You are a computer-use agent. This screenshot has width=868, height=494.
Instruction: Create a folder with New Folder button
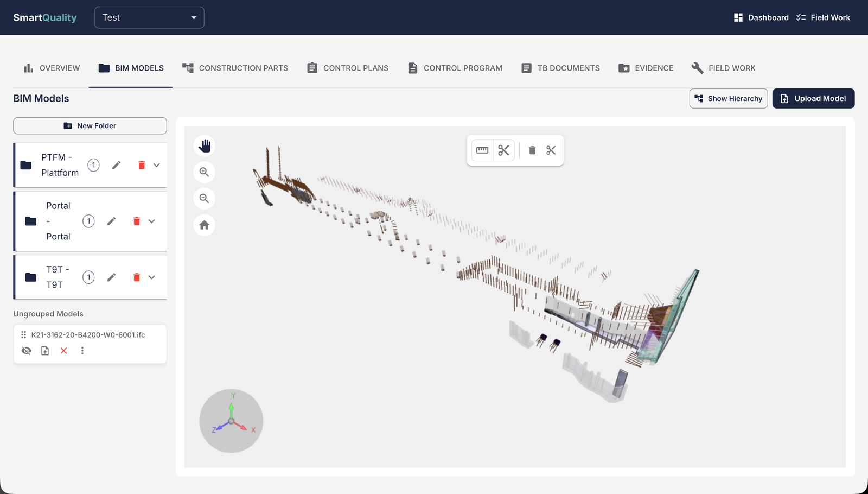pos(90,126)
